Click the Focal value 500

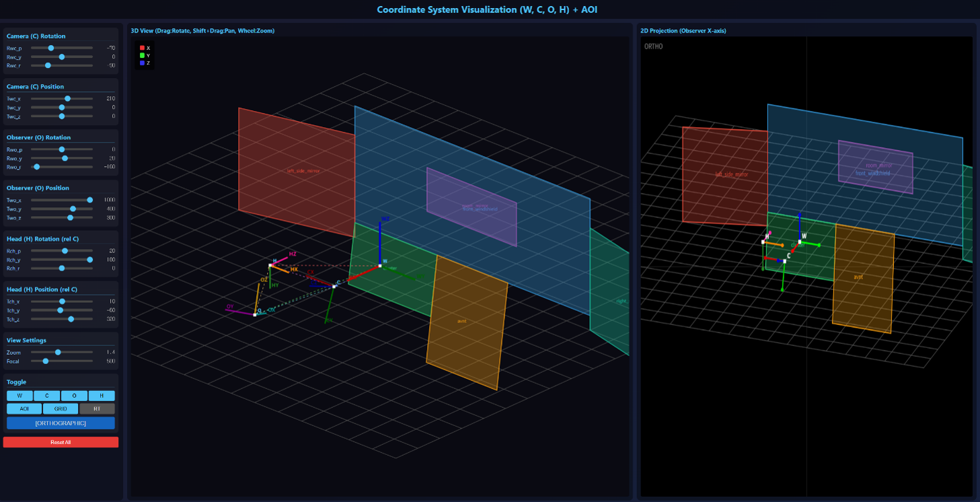point(110,361)
